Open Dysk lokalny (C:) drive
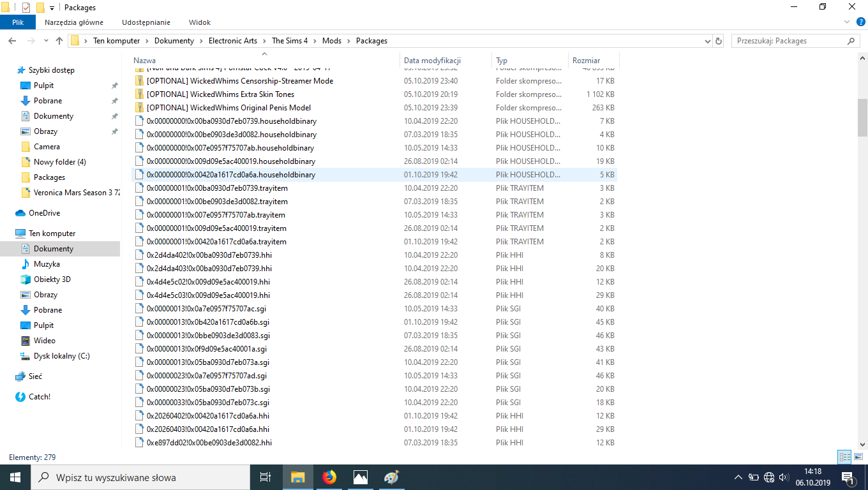Screen dimensions: 868x490 pyautogui.click(x=61, y=356)
